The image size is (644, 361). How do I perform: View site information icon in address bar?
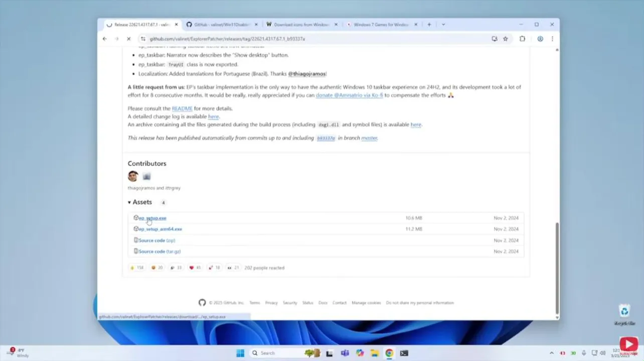click(143, 39)
